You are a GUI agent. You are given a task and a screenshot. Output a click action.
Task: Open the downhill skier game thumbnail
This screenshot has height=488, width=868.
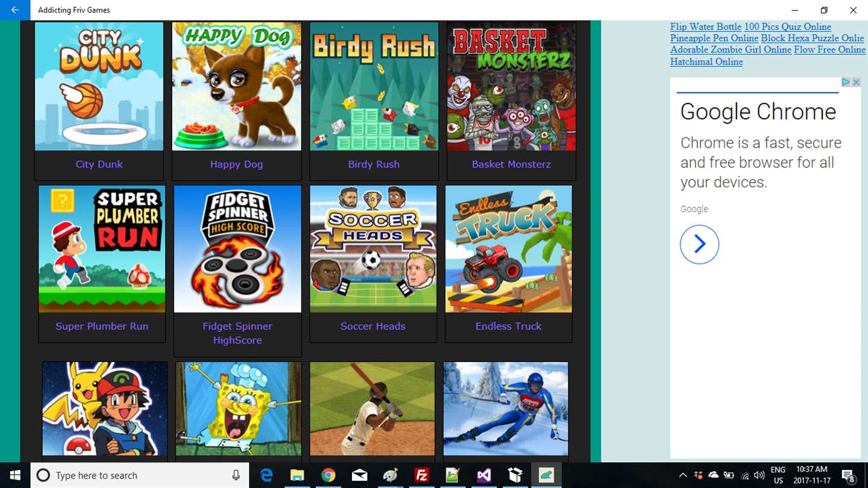[506, 408]
